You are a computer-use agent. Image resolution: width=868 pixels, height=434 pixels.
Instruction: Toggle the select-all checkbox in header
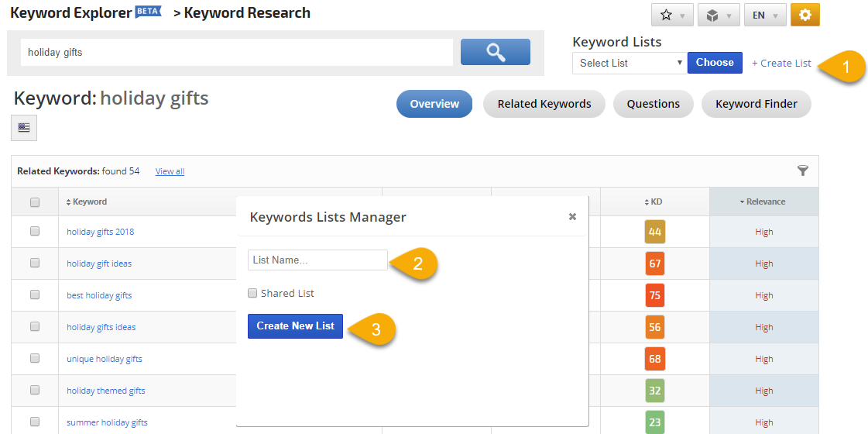click(x=35, y=202)
